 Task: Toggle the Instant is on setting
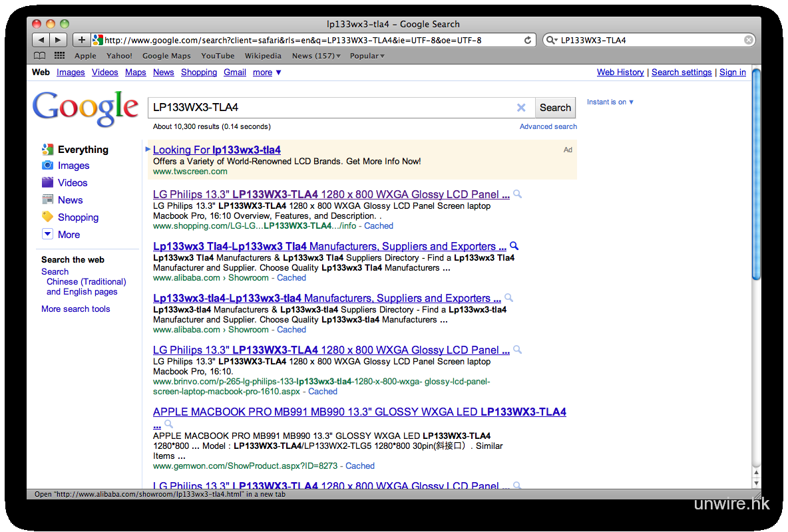(x=610, y=102)
